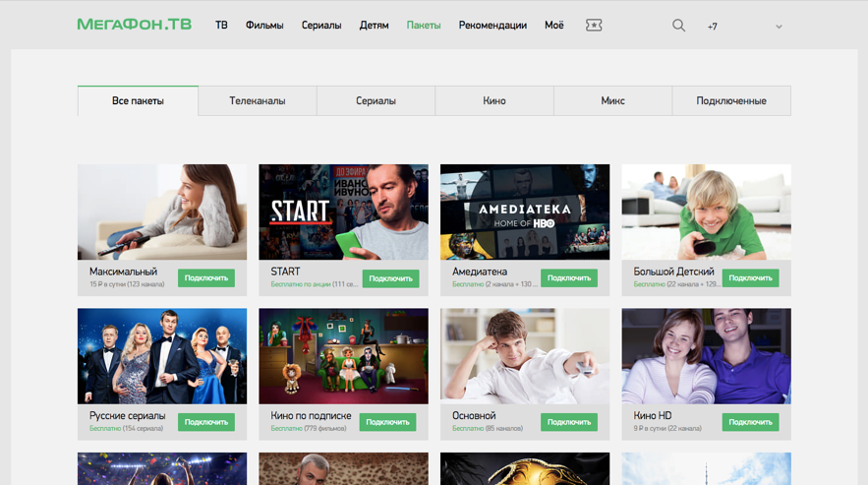Select the Все пакеты tab
Image resolution: width=868 pixels, height=485 pixels.
138,101
